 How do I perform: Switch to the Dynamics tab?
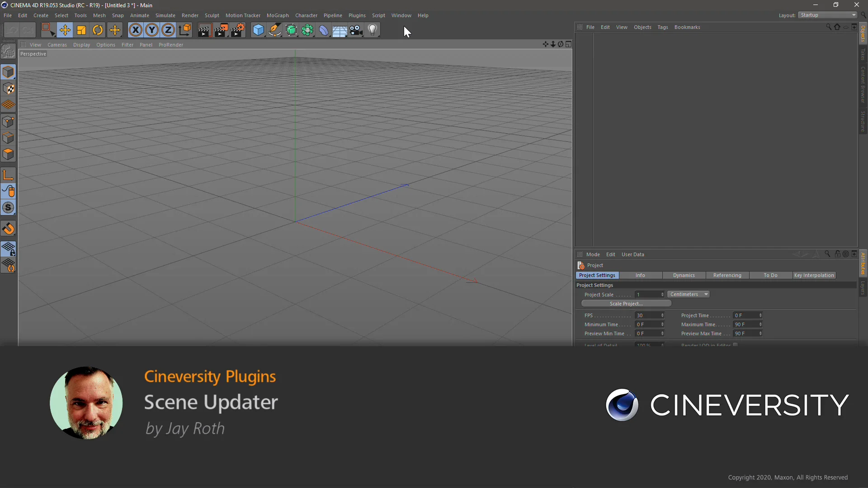(684, 275)
